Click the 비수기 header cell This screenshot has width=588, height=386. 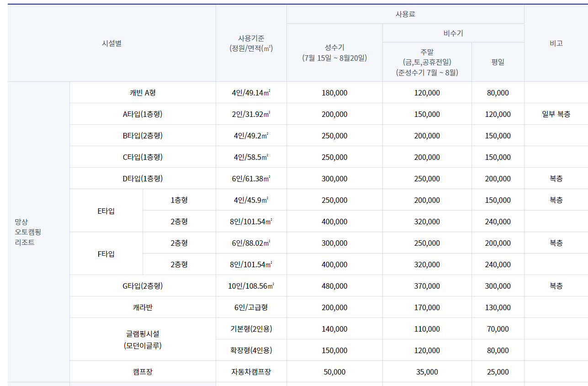point(453,32)
